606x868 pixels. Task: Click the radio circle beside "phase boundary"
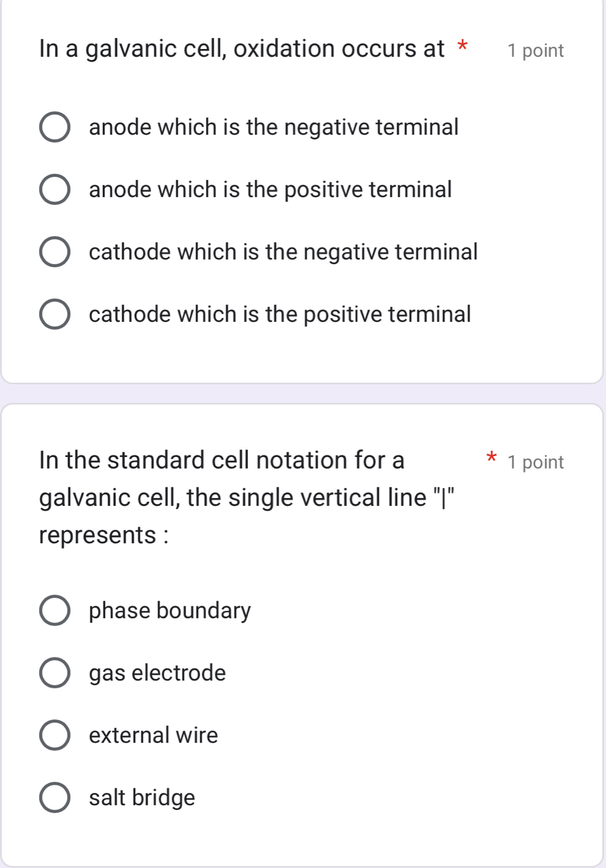tap(56, 610)
